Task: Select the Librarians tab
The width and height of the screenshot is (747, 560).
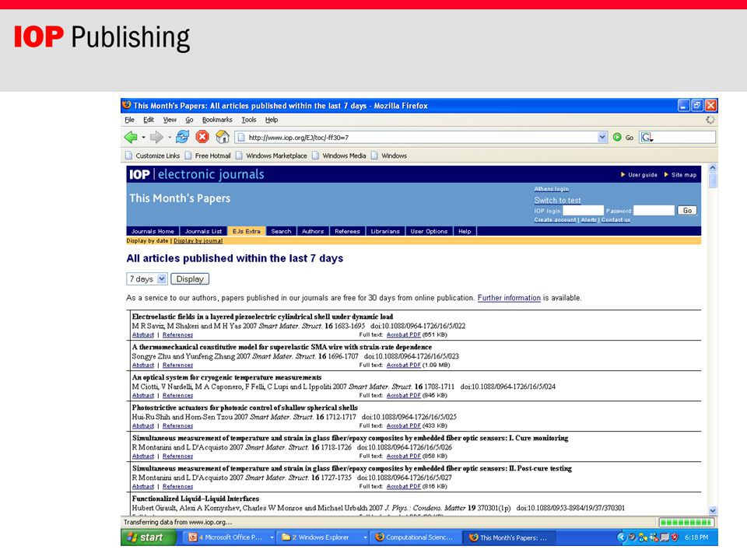Action: coord(385,232)
